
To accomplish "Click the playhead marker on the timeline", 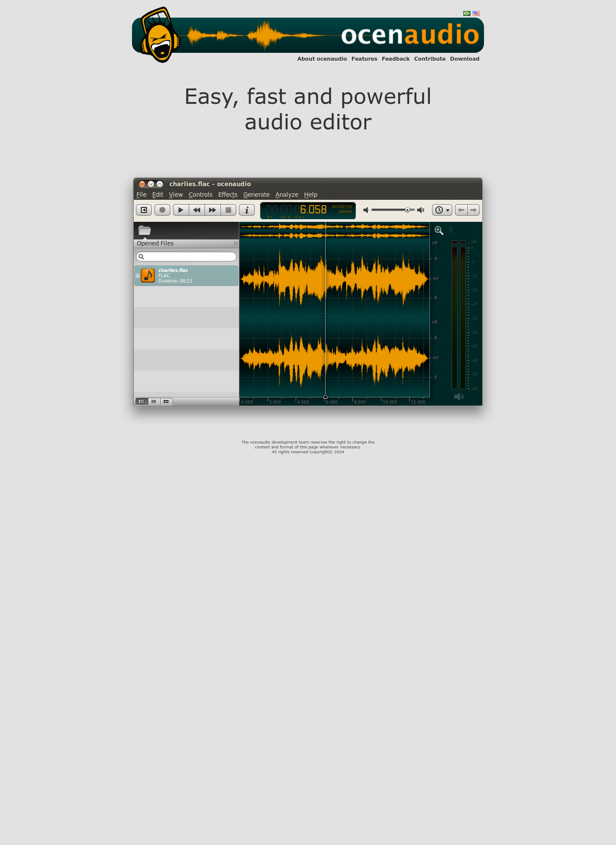I will coord(325,397).
